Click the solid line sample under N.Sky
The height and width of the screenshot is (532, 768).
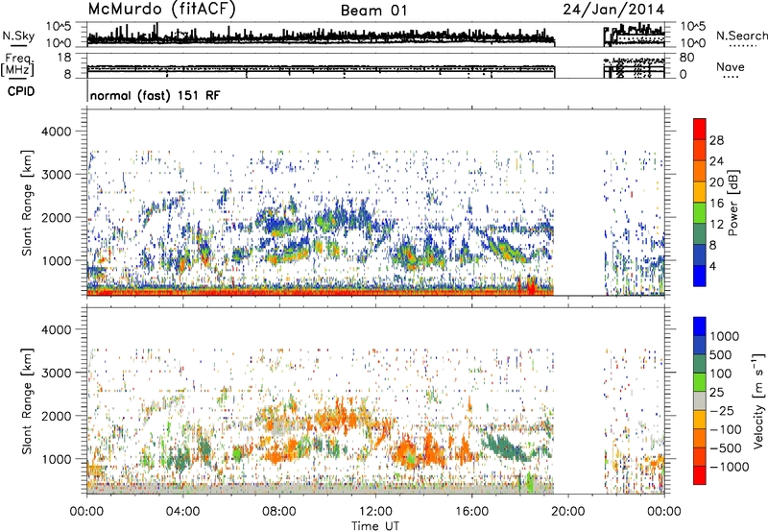coord(18,45)
